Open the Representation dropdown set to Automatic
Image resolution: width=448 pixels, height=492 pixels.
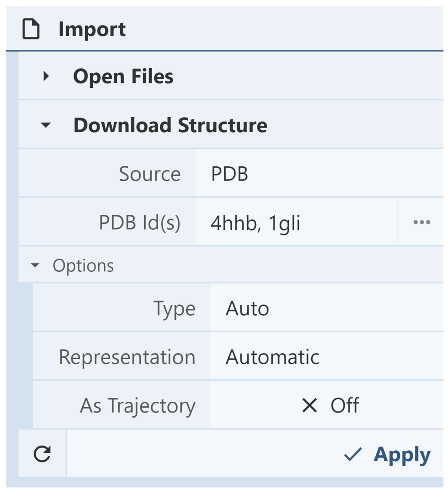coord(326,357)
